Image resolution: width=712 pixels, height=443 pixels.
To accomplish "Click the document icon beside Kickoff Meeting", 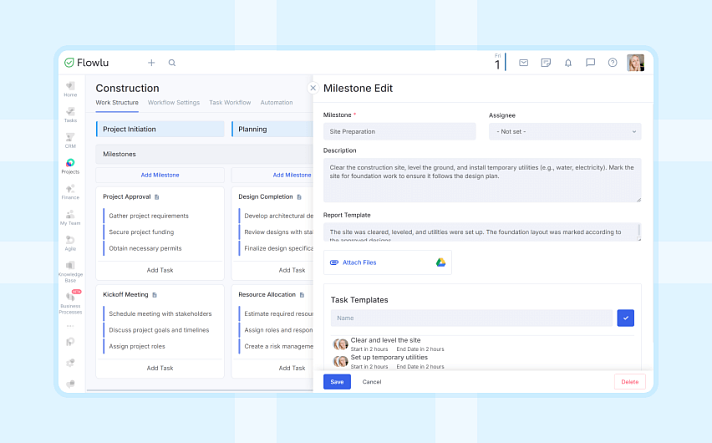I will (154, 295).
